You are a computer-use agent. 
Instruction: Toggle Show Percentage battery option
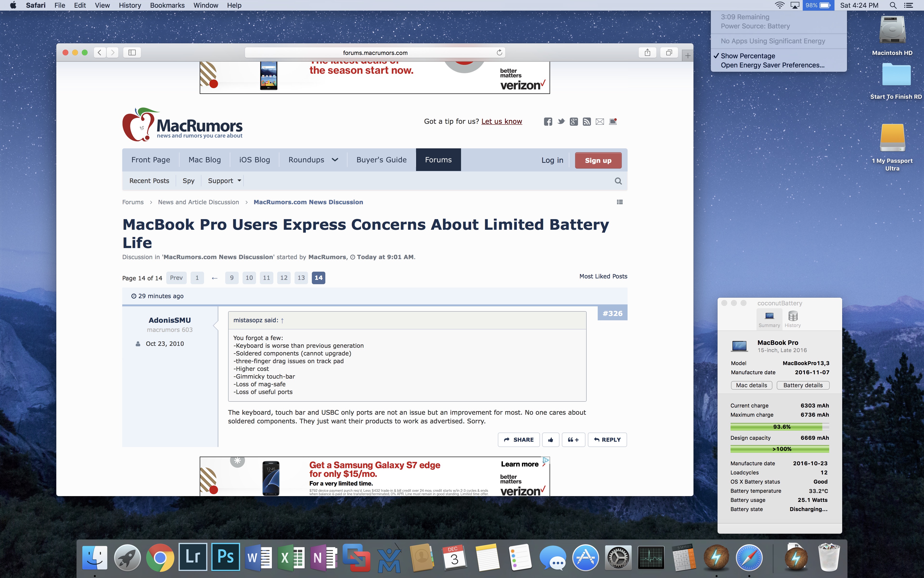coord(748,56)
